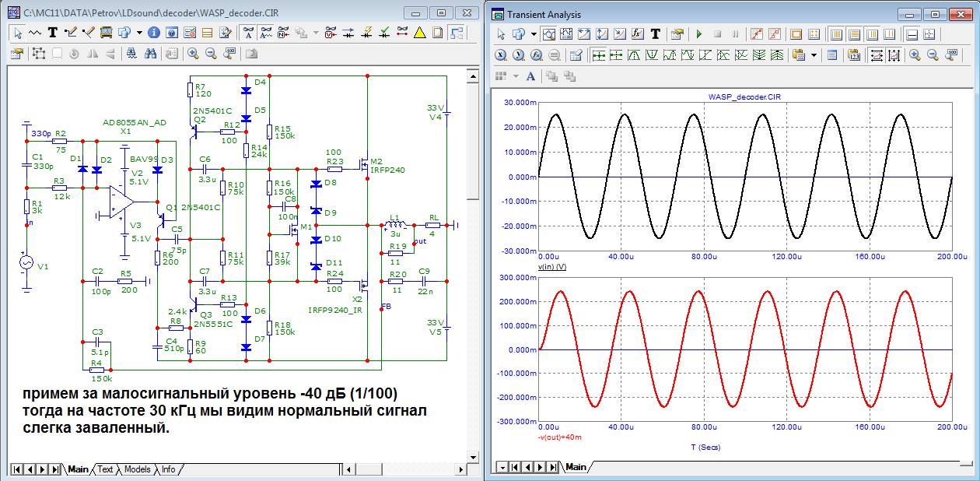Open the Info page tab
Viewport: 980px width, 481px height.
[x=168, y=469]
